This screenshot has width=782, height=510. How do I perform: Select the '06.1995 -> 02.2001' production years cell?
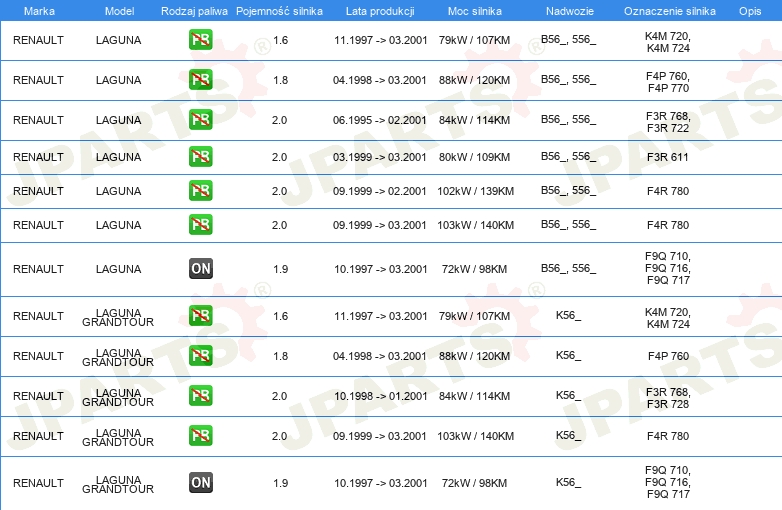pyautogui.click(x=380, y=120)
